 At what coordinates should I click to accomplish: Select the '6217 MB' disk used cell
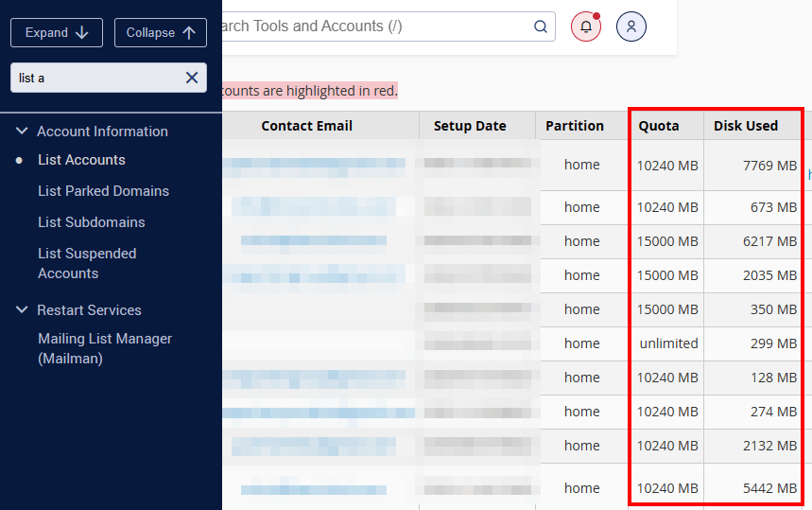click(752, 241)
